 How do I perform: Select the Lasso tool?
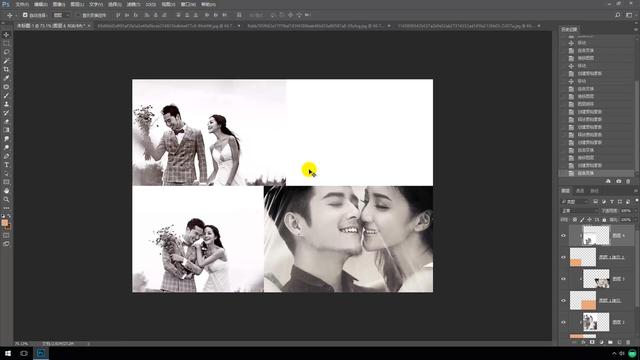click(6, 52)
